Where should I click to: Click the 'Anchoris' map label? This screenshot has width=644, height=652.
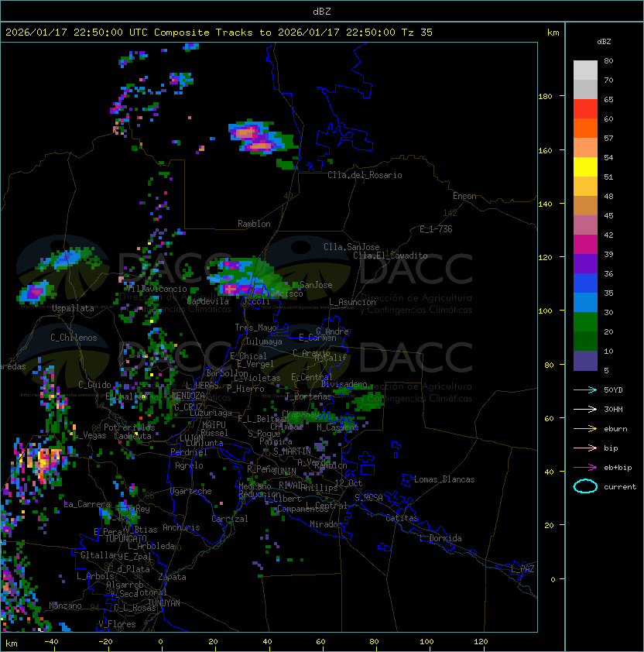point(181,527)
